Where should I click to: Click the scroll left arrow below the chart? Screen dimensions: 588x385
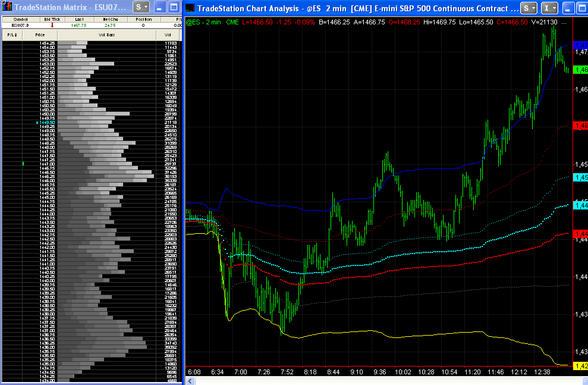190,381
